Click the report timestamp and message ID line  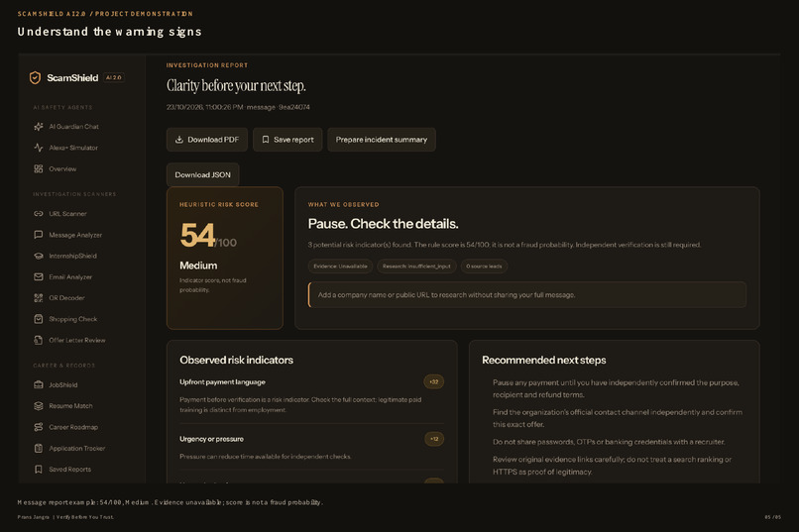(238, 107)
